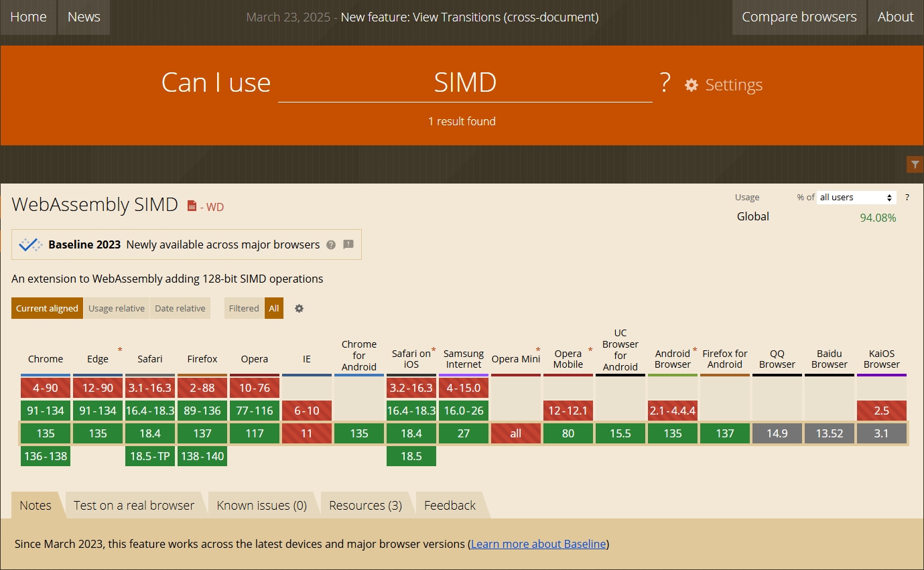The width and height of the screenshot is (924, 570).
Task: Click the 94.08% global usage value
Action: pyautogui.click(x=878, y=218)
